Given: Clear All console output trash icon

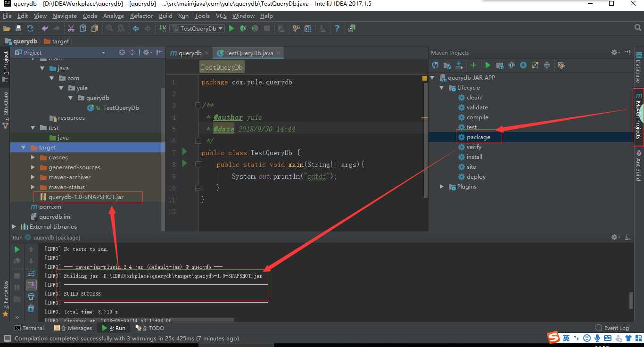Looking at the screenshot, I should point(31,308).
